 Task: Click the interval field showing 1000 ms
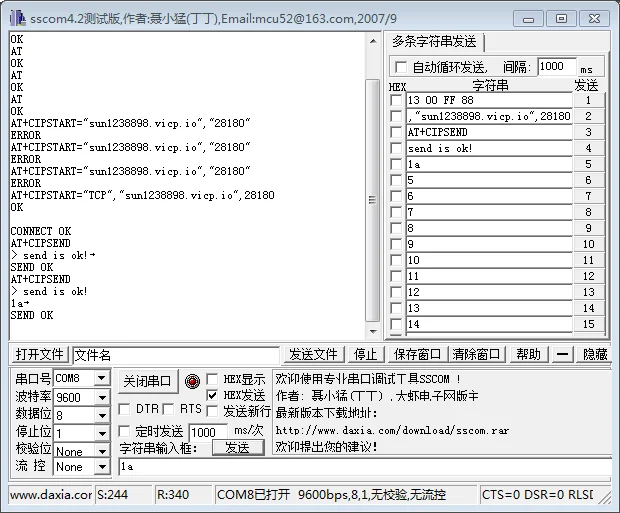(556, 66)
